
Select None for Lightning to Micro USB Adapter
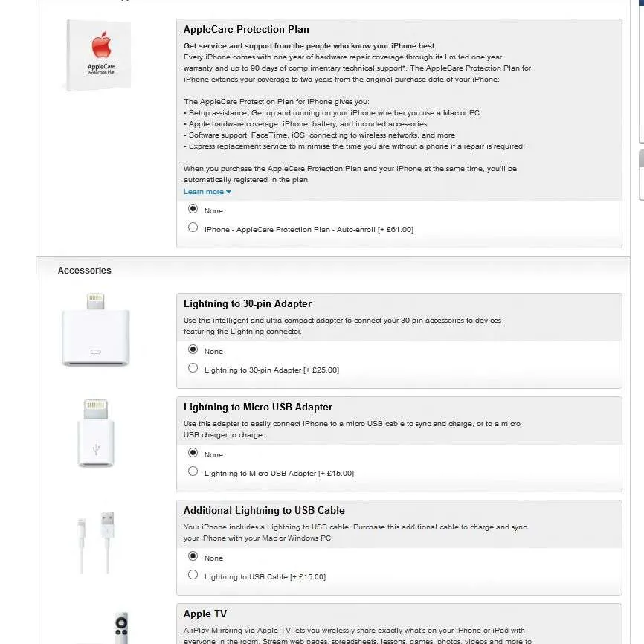[x=193, y=453]
